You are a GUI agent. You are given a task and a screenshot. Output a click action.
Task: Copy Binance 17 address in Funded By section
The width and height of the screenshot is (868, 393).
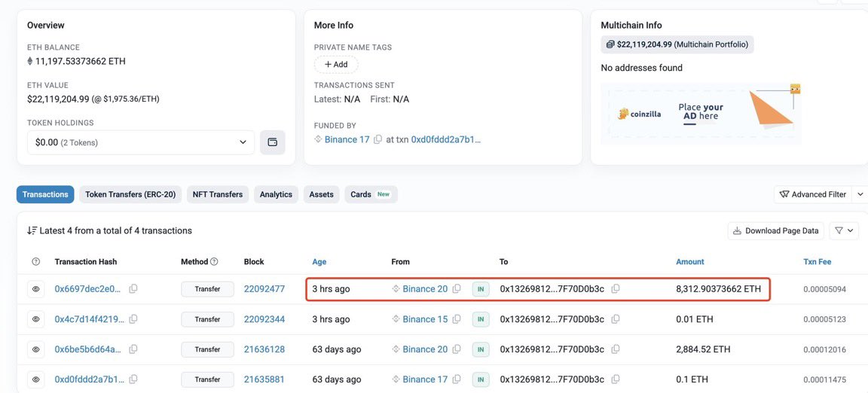378,139
